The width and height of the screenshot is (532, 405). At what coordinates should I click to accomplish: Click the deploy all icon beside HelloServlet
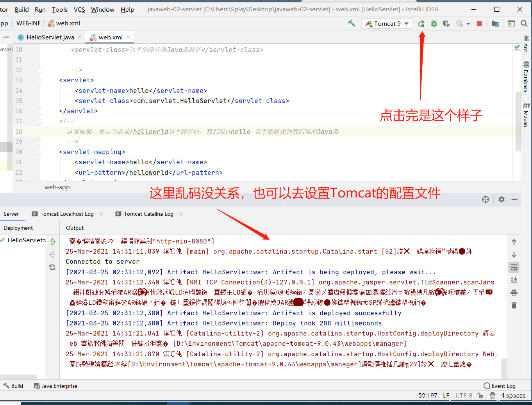52,242
